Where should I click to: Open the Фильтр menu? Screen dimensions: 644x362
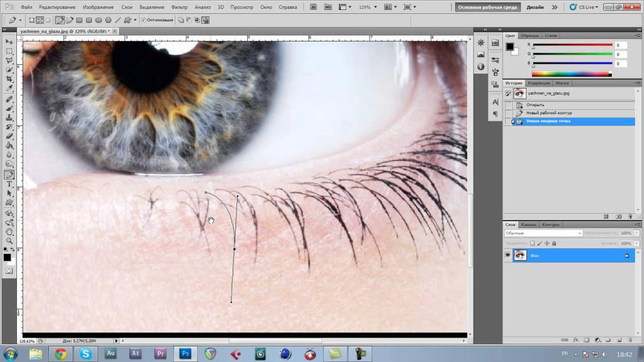[179, 7]
